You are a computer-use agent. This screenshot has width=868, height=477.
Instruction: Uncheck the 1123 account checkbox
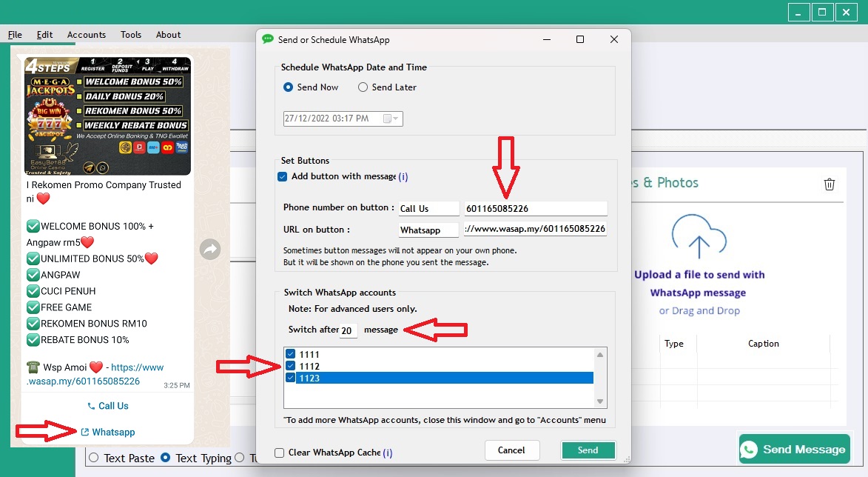click(x=291, y=378)
